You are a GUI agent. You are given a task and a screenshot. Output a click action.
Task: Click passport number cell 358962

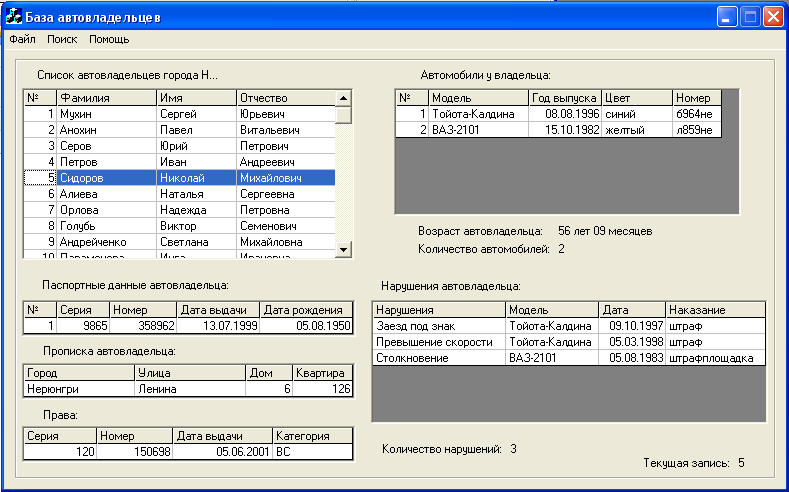coord(143,326)
